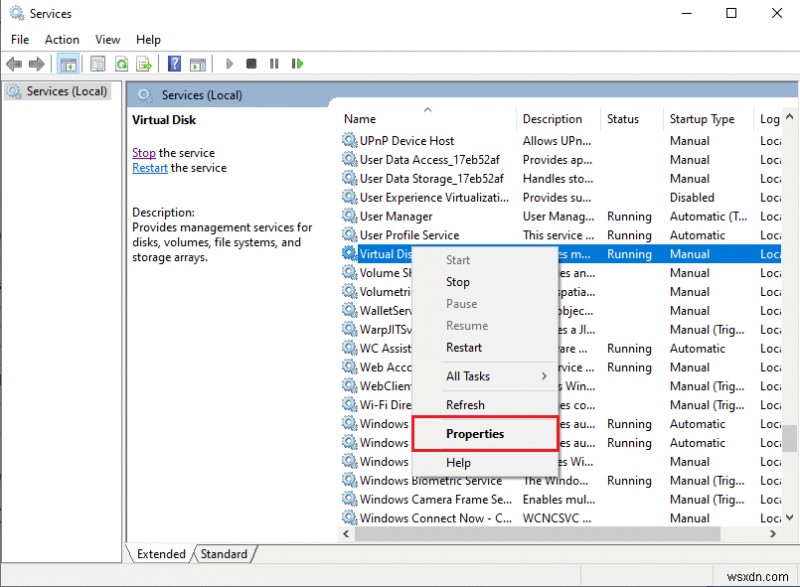Restart the service using the restart icon

click(x=297, y=63)
